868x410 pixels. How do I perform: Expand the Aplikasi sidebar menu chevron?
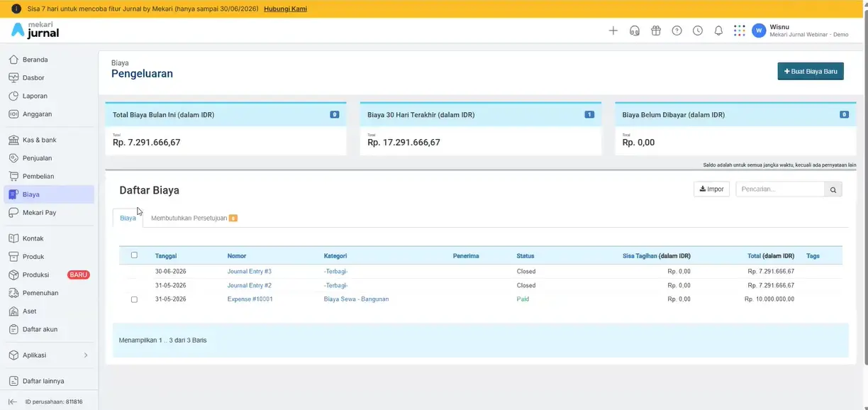86,355
